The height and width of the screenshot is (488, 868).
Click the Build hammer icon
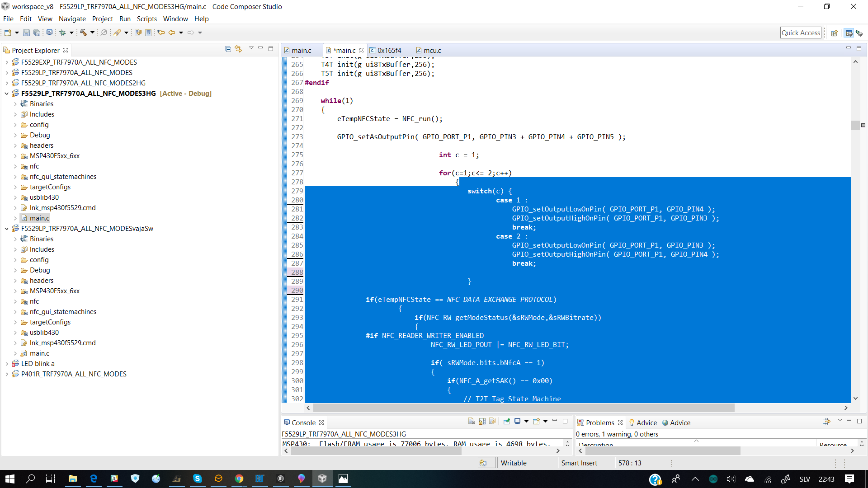[x=83, y=33]
